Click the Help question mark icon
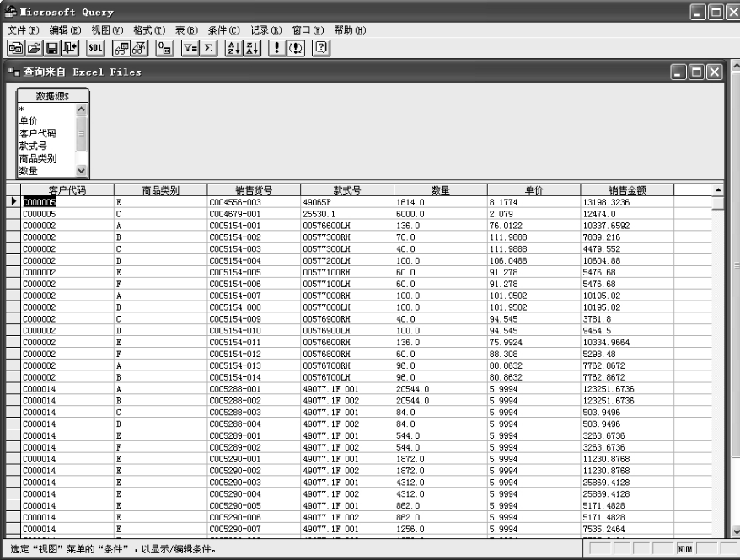Viewport: 740px width, 560px height. (321, 48)
